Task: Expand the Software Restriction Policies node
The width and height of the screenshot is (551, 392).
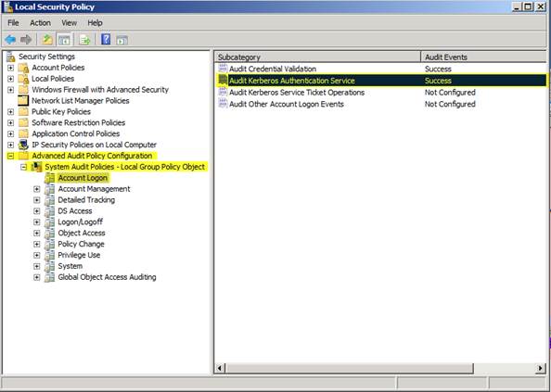Action: [10, 123]
